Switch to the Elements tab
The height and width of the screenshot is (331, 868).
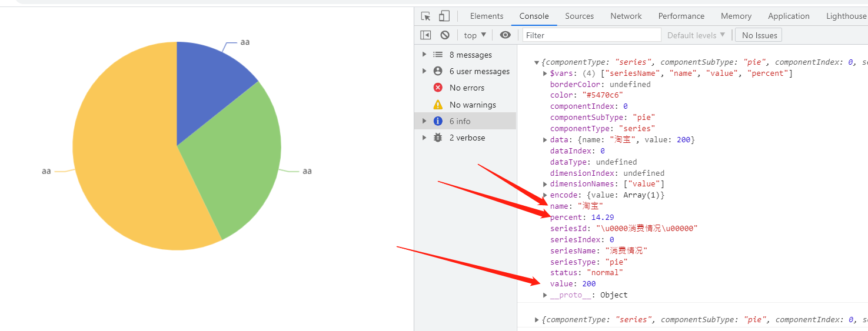[487, 16]
